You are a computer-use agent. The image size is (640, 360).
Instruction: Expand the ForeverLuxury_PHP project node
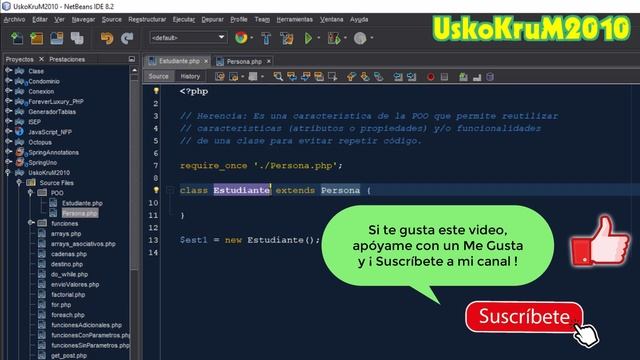pos(8,101)
